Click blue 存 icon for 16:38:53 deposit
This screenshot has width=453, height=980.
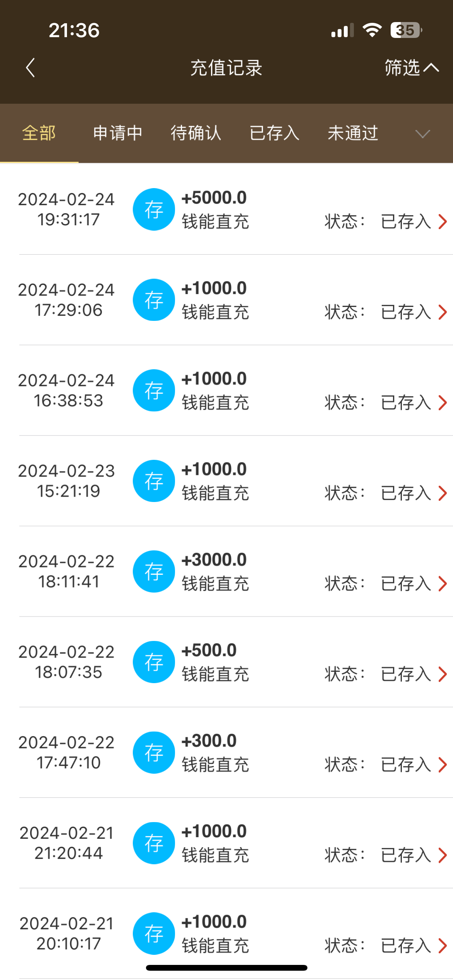tap(154, 391)
